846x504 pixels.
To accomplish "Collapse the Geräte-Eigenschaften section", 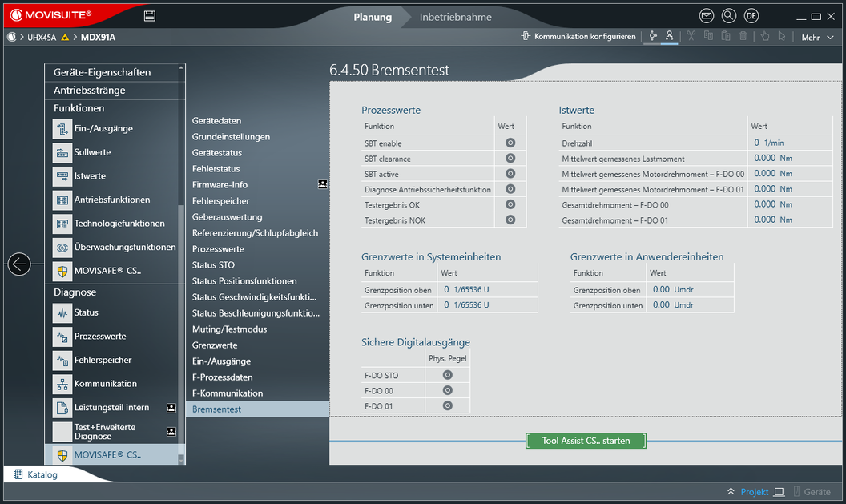I will [102, 72].
